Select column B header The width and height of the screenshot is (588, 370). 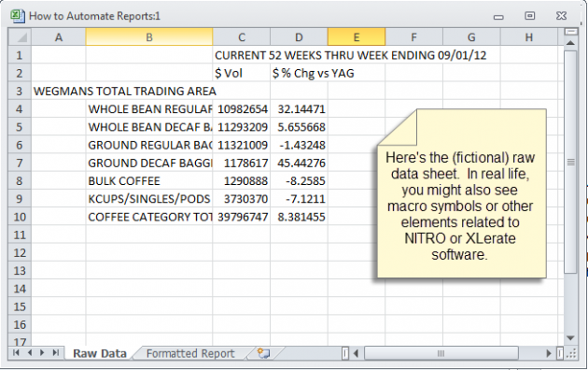[x=149, y=37]
